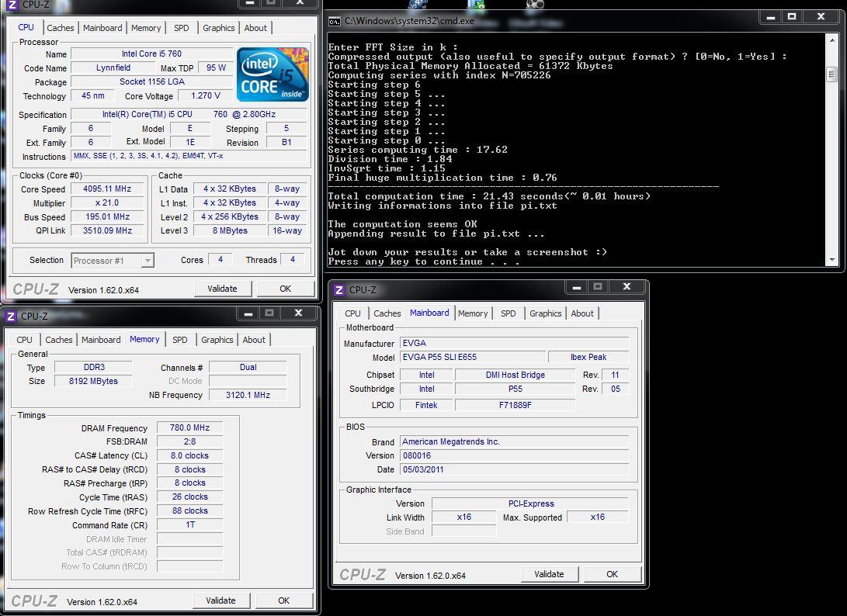Click Validate in the Mainboard window
The width and height of the screenshot is (847, 616).
(x=550, y=574)
